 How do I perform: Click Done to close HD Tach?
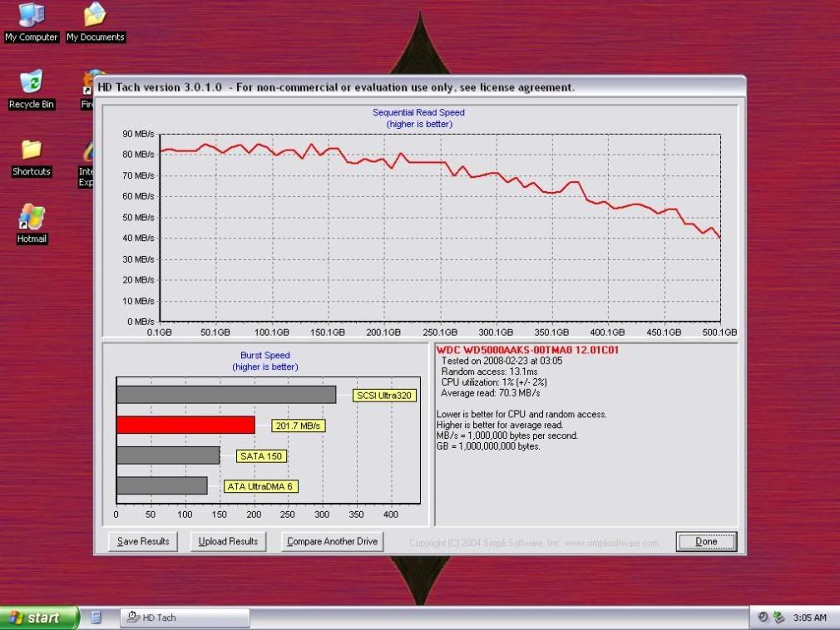tap(706, 541)
